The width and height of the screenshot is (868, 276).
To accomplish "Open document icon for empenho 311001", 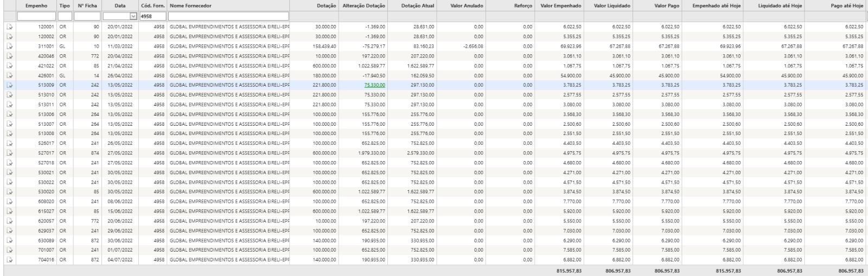I will click(x=9, y=46).
